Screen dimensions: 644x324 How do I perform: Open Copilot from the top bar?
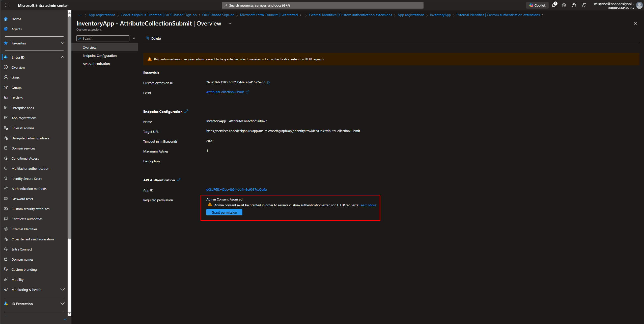click(537, 5)
